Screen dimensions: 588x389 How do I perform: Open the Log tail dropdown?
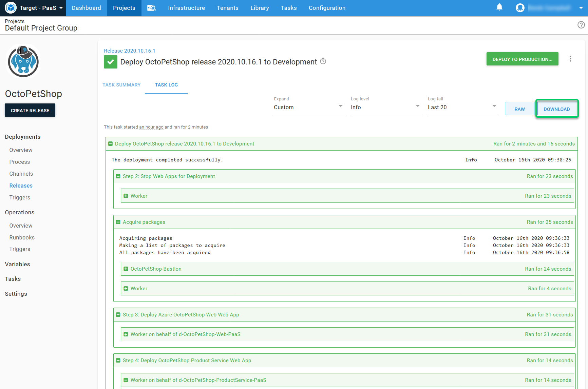[x=463, y=107]
